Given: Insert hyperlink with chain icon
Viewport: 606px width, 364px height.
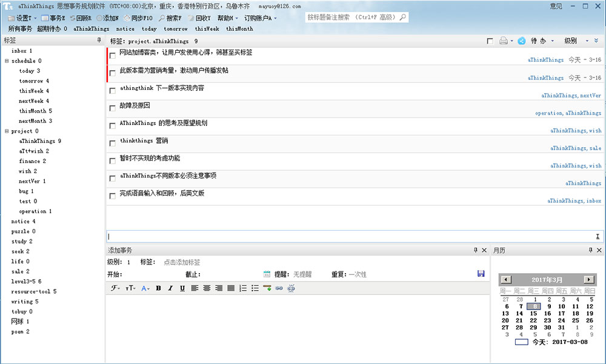Looking at the screenshot, I should 279,288.
